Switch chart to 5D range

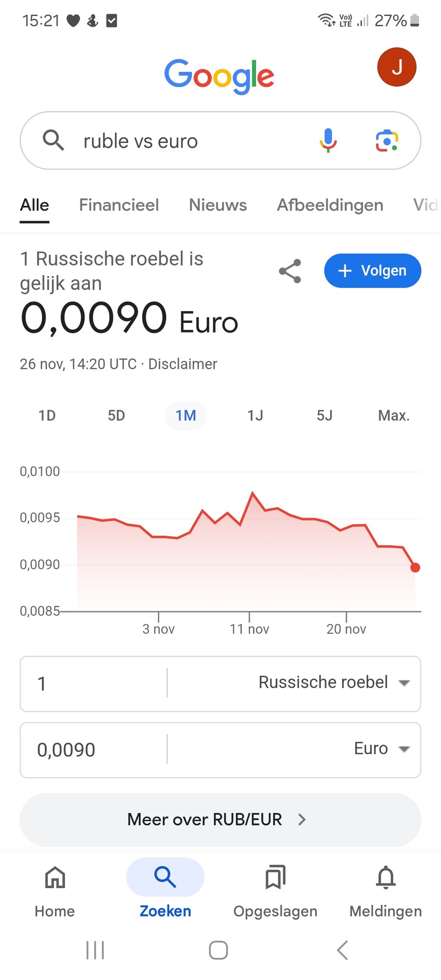pos(116,415)
